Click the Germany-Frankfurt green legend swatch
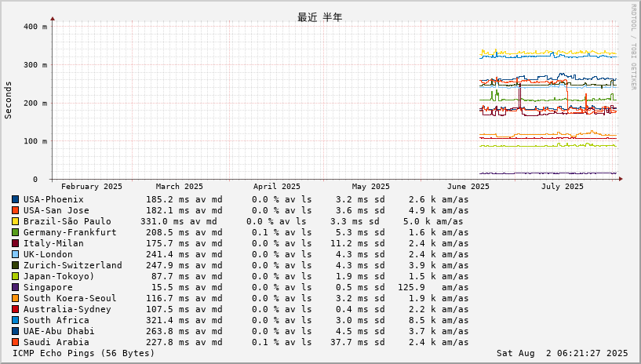 (x=15, y=232)
